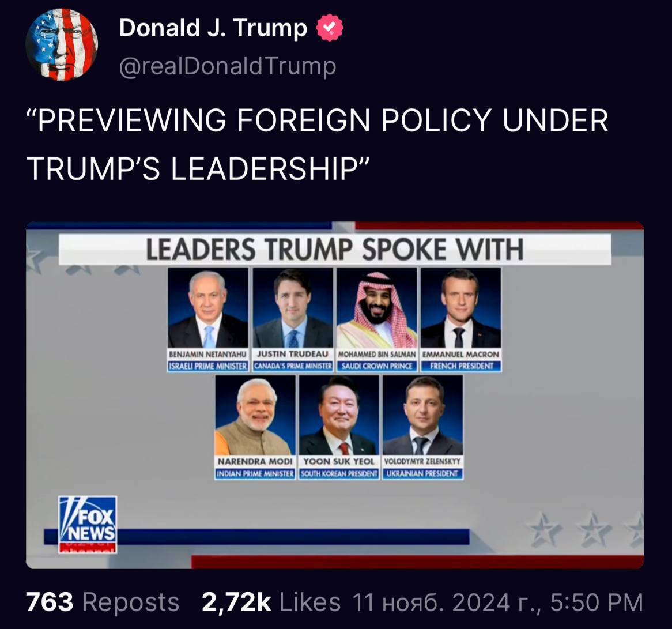Click Yoon Suk Yeol's portrait
672x629 pixels.
click(x=339, y=416)
